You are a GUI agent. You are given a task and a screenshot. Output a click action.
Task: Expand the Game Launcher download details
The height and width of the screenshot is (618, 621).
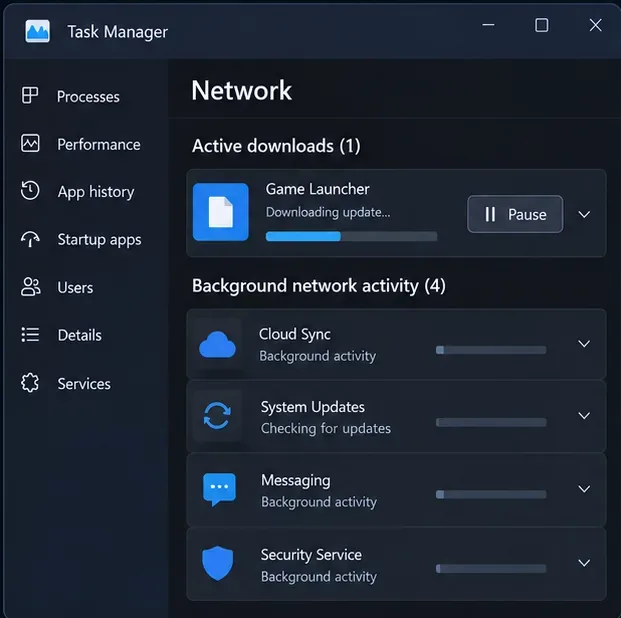pos(584,214)
